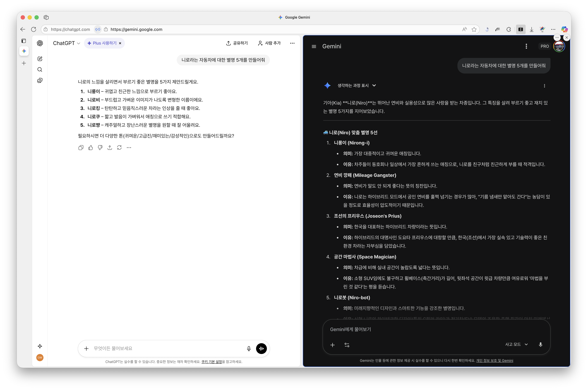The width and height of the screenshot is (588, 390).
Task: Click the ChatGPT new chat pencil icon
Action: coord(40,59)
